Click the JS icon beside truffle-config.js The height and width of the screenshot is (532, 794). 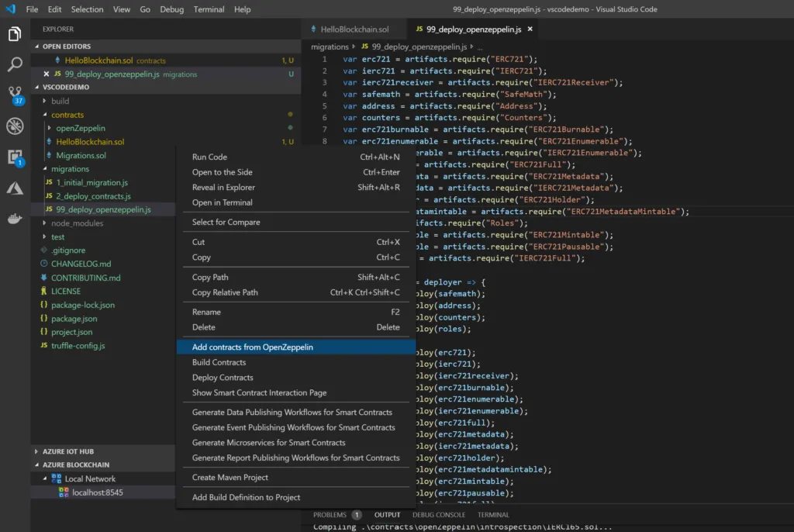pos(44,346)
